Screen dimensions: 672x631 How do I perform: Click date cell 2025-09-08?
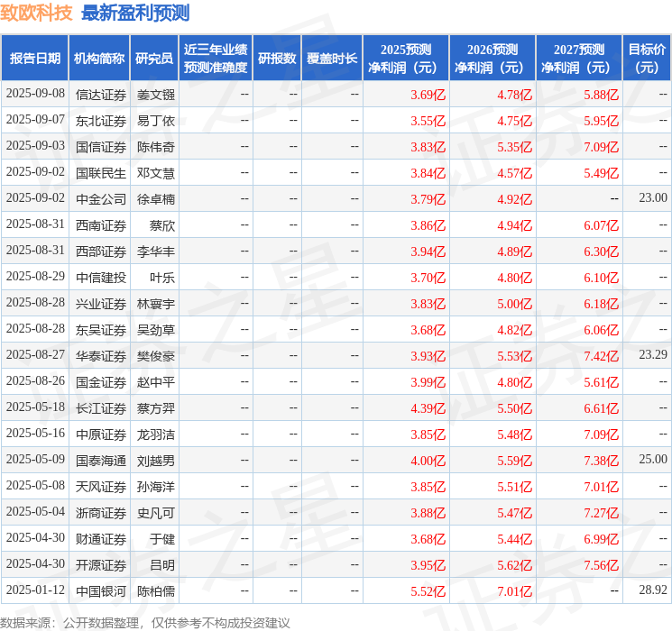click(35, 94)
